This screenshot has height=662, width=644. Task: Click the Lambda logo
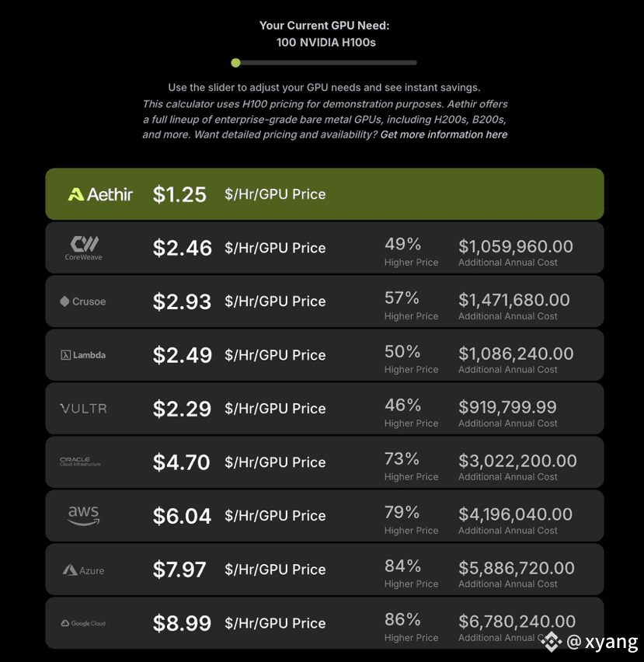click(83, 355)
